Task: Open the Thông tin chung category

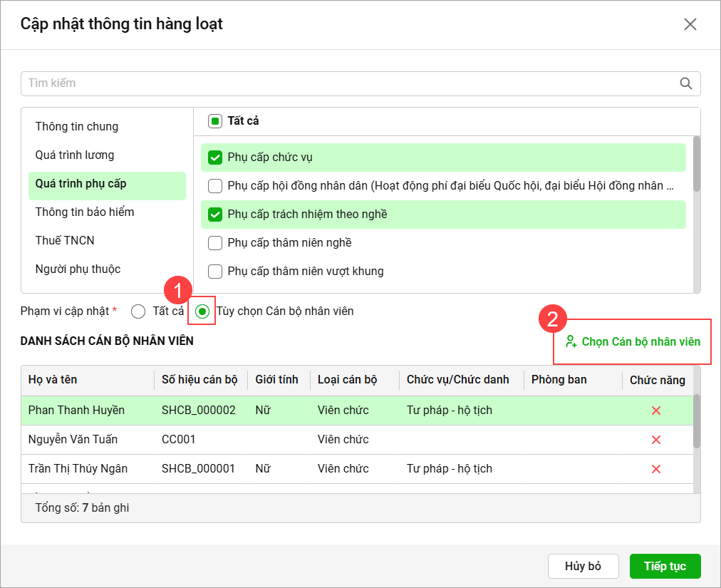Action: pos(77,127)
